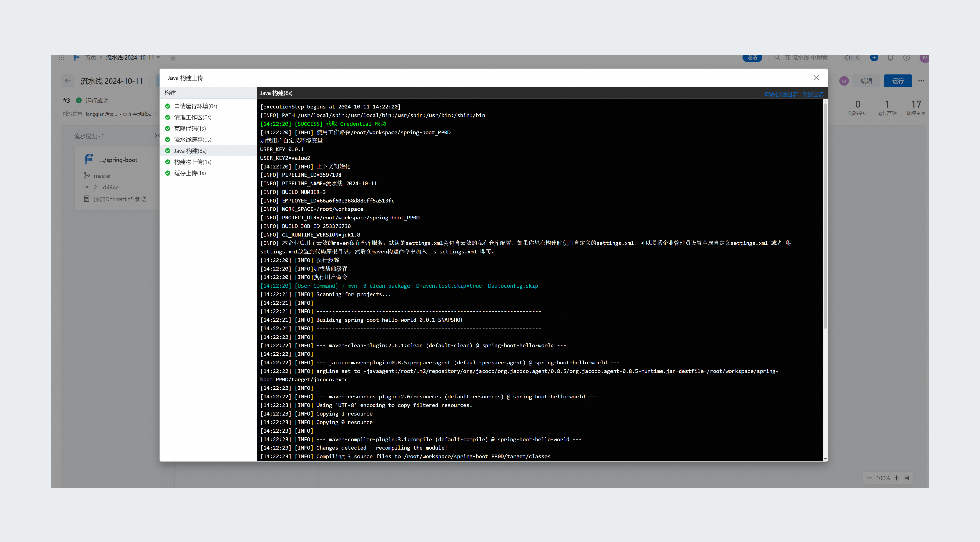Click the Ctrl K shortcut hint
This screenshot has width=980, height=542.
point(852,58)
